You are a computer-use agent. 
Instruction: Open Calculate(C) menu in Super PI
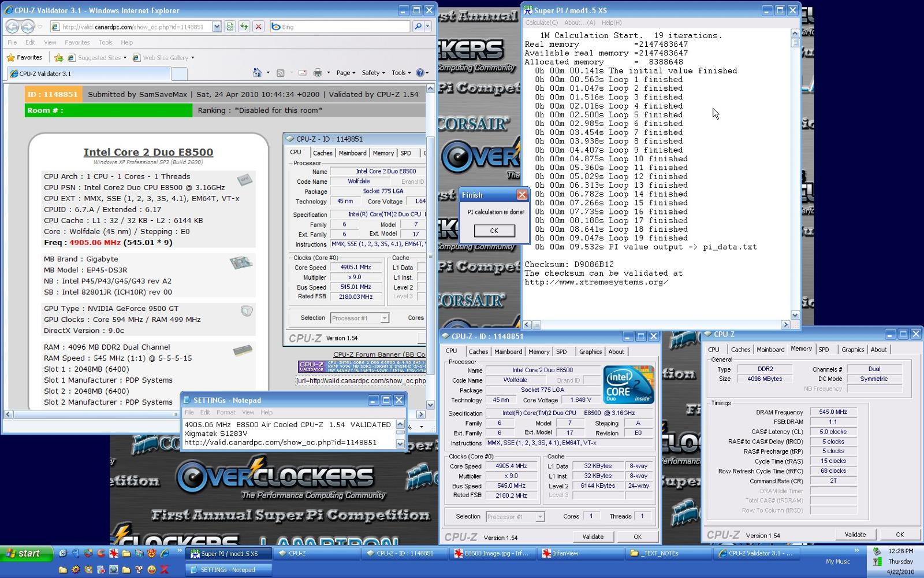tap(541, 23)
